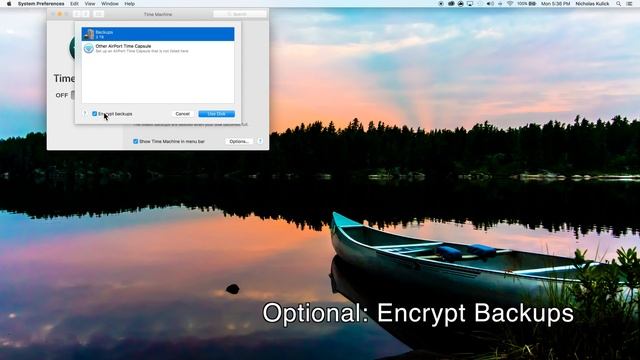Open the Help menu
This screenshot has width=640, height=360.
click(x=130, y=4)
